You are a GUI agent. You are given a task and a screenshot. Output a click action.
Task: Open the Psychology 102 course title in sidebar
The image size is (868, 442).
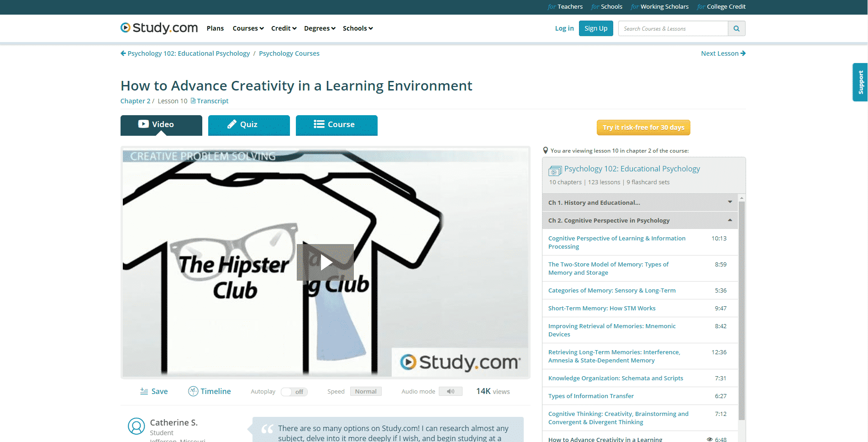(x=632, y=169)
